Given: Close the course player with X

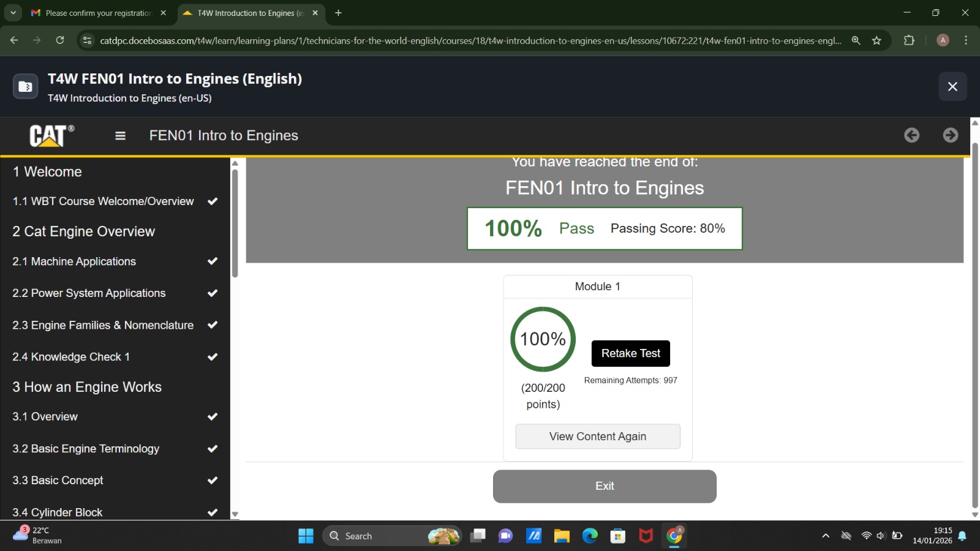Looking at the screenshot, I should [952, 86].
